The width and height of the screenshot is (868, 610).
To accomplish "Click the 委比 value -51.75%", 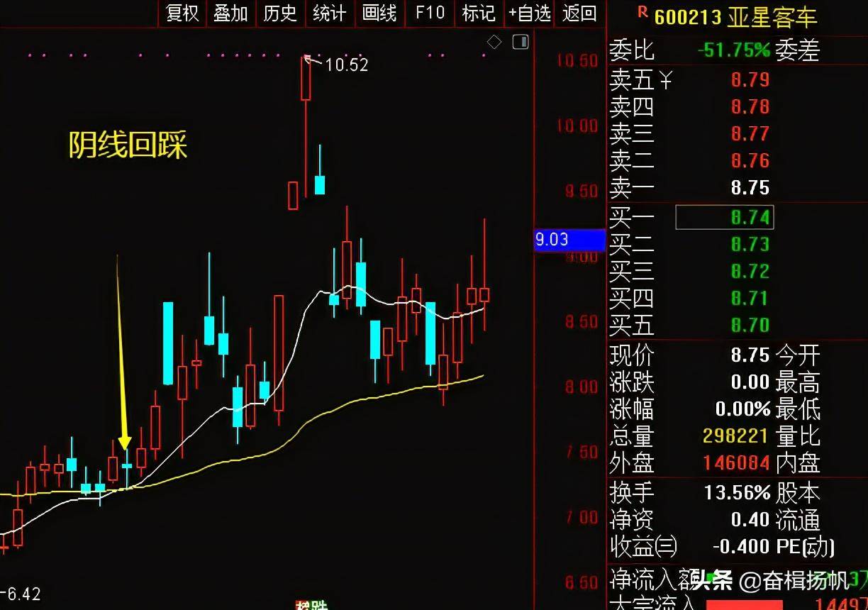I will point(733,50).
